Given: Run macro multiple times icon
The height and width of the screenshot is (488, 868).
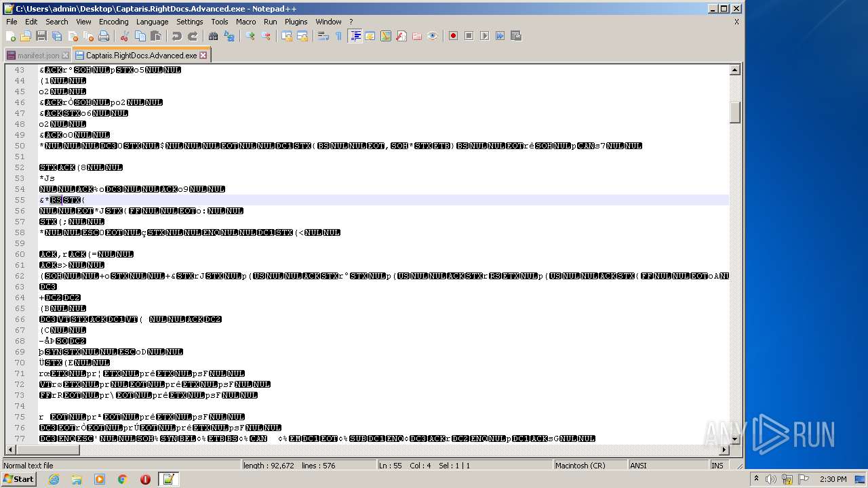Looking at the screenshot, I should [x=500, y=36].
